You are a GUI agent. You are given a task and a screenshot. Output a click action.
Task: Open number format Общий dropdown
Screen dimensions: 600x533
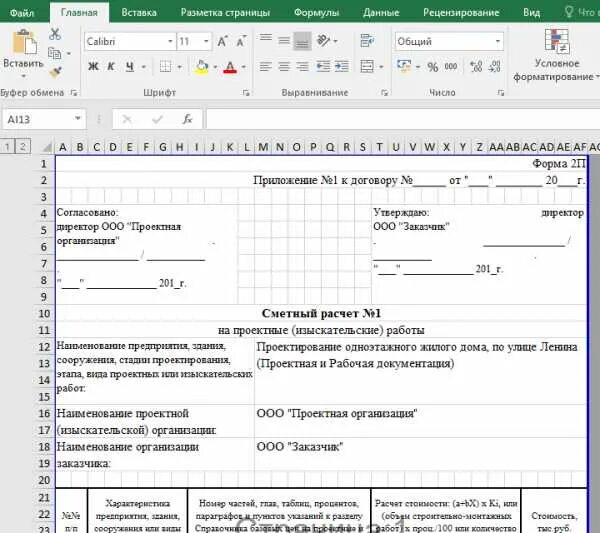pyautogui.click(x=498, y=41)
